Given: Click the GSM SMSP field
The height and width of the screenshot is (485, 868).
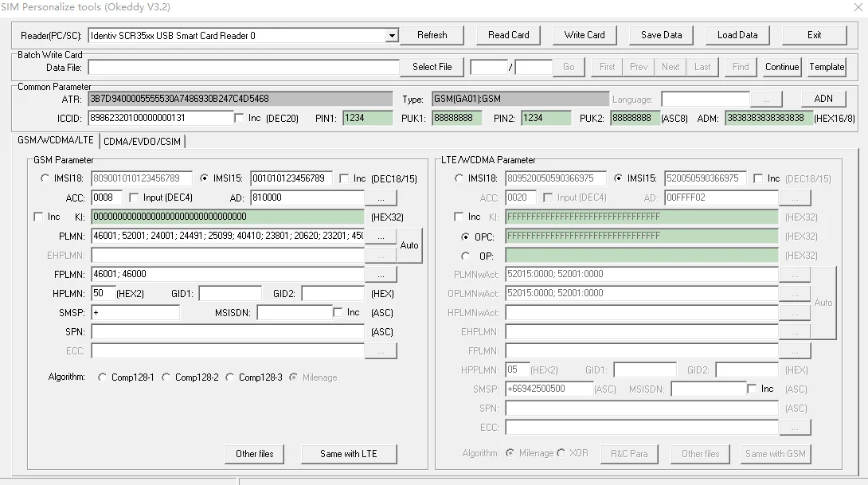Looking at the screenshot, I should [135, 313].
